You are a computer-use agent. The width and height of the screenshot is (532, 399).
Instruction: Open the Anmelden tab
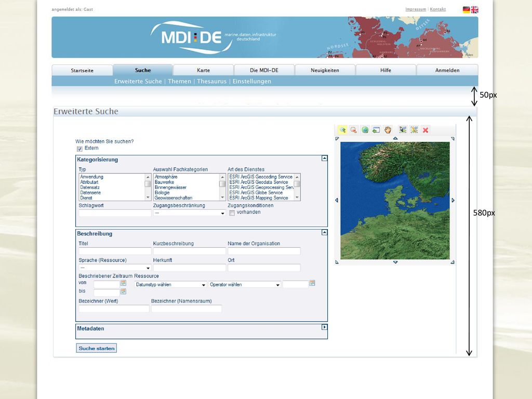[447, 70]
